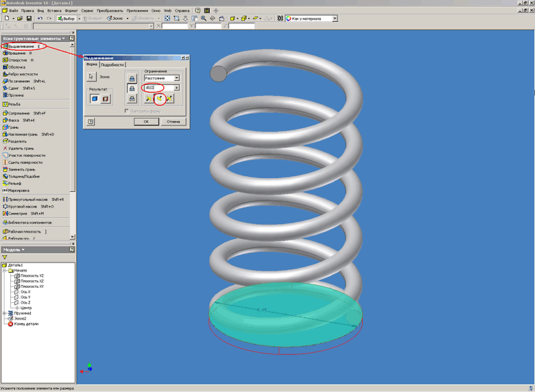Screen dimensions: 535x392
Task: Set first extrude direction arrow button
Action: coord(149,99)
